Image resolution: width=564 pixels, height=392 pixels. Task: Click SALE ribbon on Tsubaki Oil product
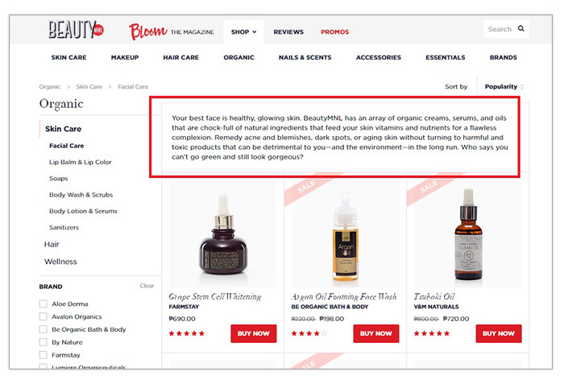click(x=431, y=188)
